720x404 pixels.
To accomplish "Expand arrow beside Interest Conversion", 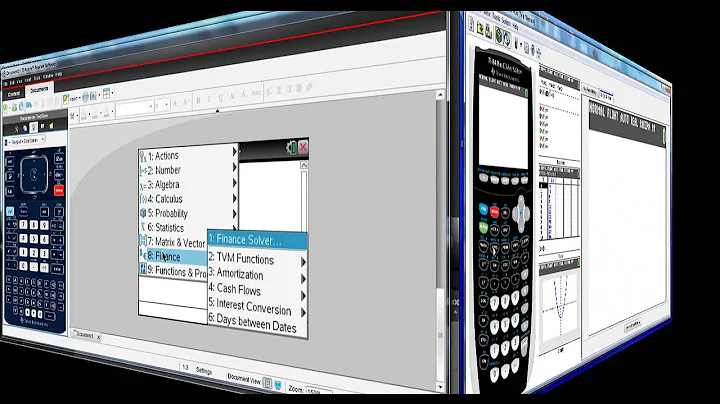I will [304, 313].
